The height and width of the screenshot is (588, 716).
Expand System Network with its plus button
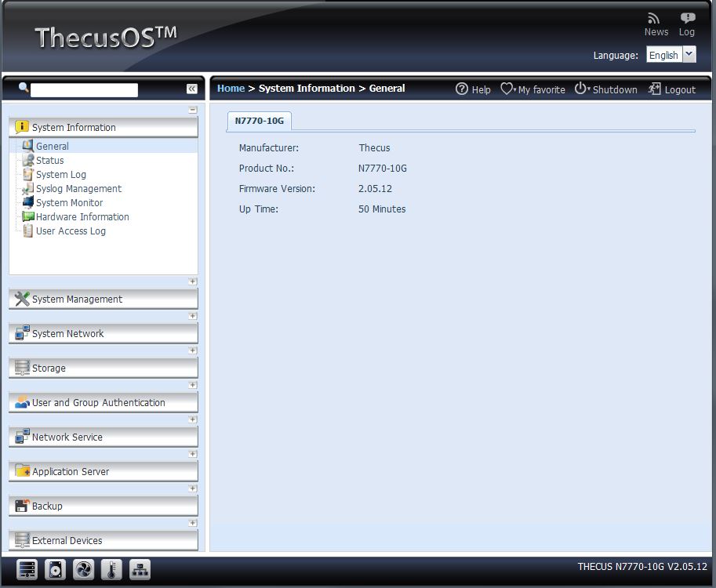coord(193,316)
